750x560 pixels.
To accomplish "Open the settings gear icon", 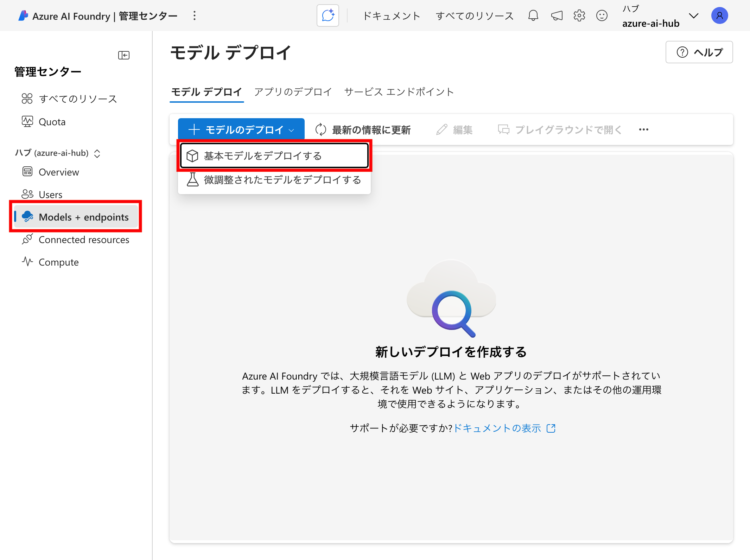I will 579,15.
